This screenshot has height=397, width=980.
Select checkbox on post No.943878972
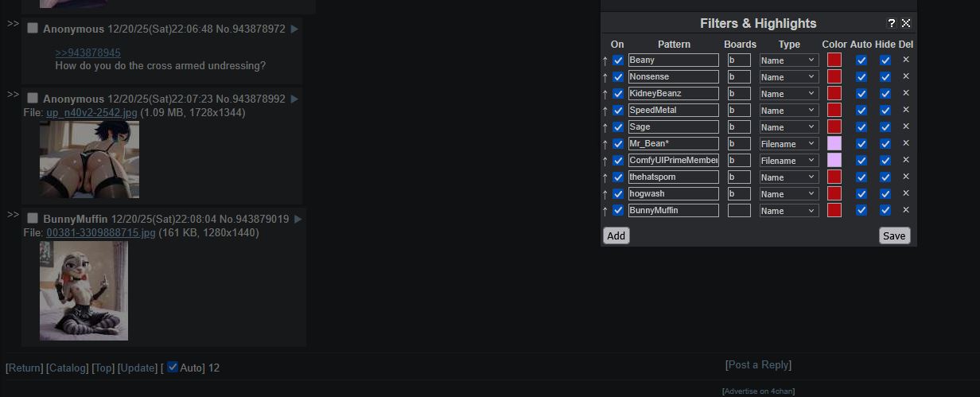click(x=33, y=29)
